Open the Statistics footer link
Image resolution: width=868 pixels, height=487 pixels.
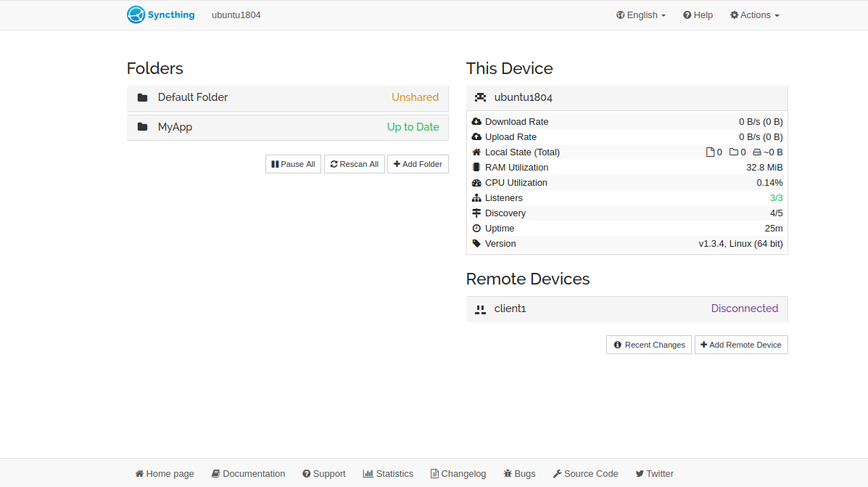click(x=388, y=474)
